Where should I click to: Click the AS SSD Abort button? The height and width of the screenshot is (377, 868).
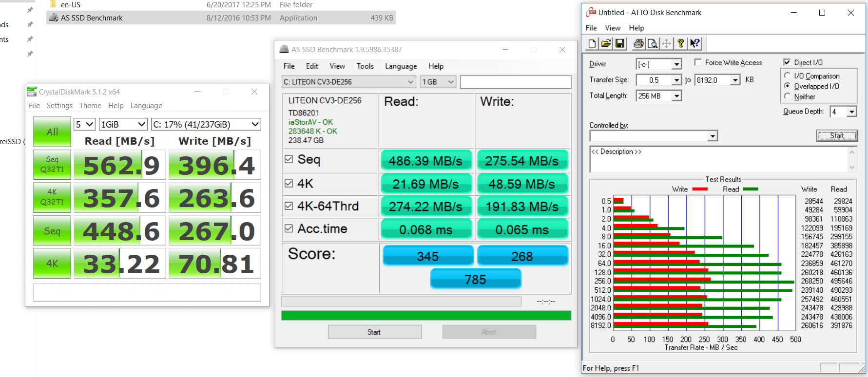tap(489, 332)
